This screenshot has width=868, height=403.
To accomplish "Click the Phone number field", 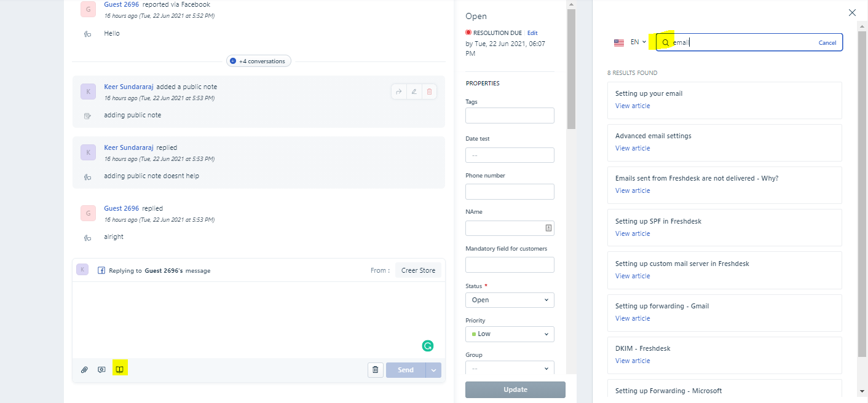I will click(x=510, y=192).
